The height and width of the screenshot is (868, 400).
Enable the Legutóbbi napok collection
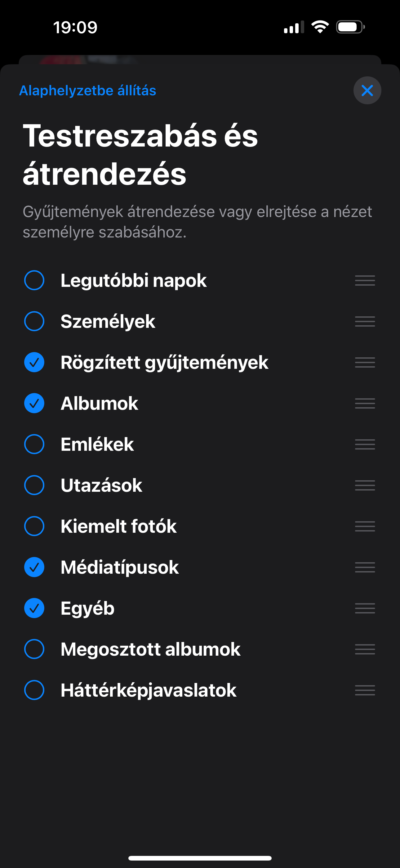pos(34,280)
